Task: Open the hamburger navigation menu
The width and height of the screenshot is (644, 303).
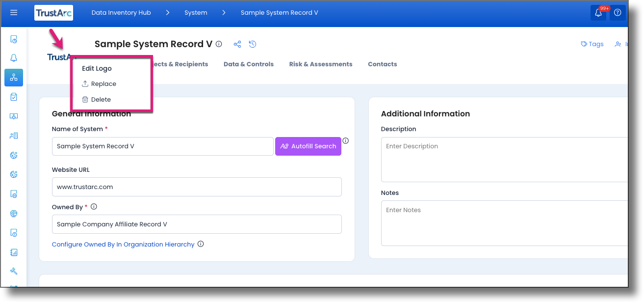Action: [14, 12]
